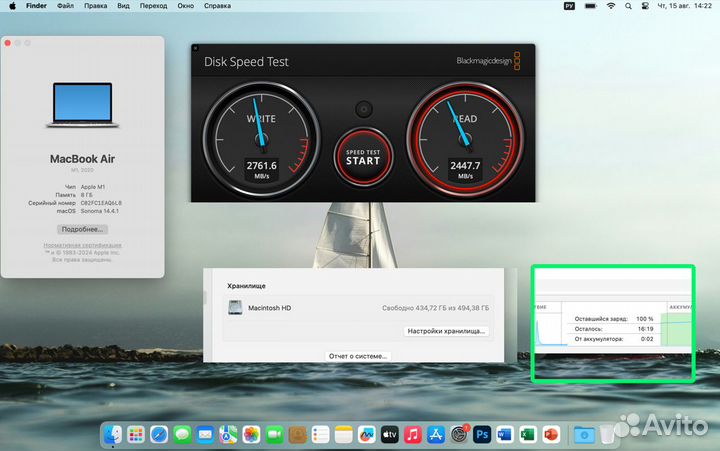The image size is (720, 451).
Task: Open the Правка menu
Action: [x=96, y=6]
